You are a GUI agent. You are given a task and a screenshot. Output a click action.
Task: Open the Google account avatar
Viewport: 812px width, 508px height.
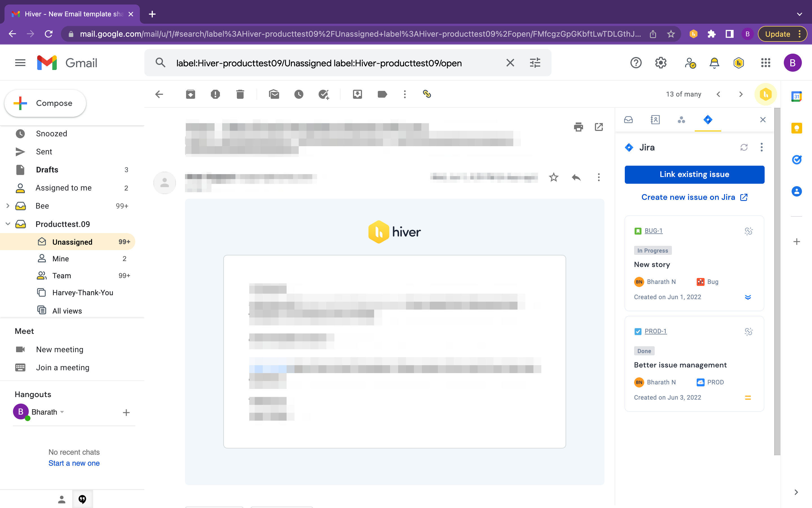click(793, 63)
